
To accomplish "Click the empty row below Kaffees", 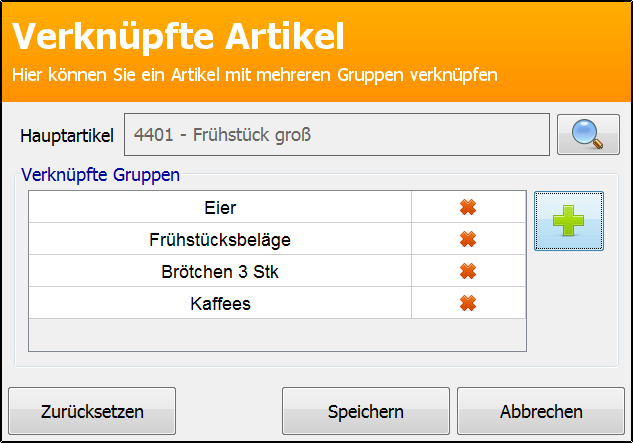I will click(277, 334).
